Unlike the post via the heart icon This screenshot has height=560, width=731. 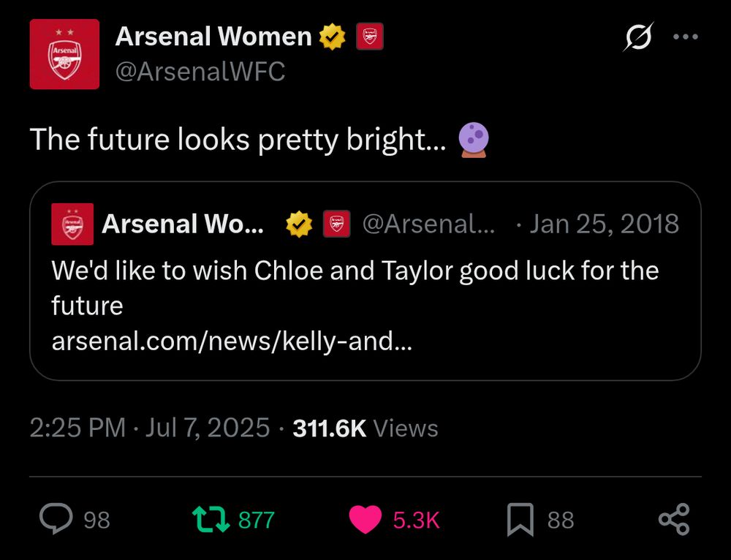tap(364, 519)
